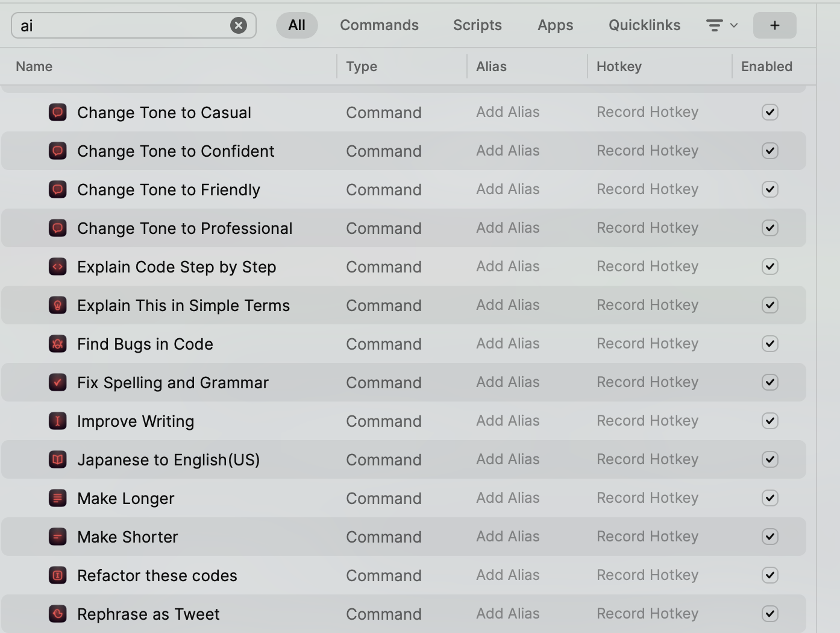Show the Scripts filter tab

coord(477,25)
